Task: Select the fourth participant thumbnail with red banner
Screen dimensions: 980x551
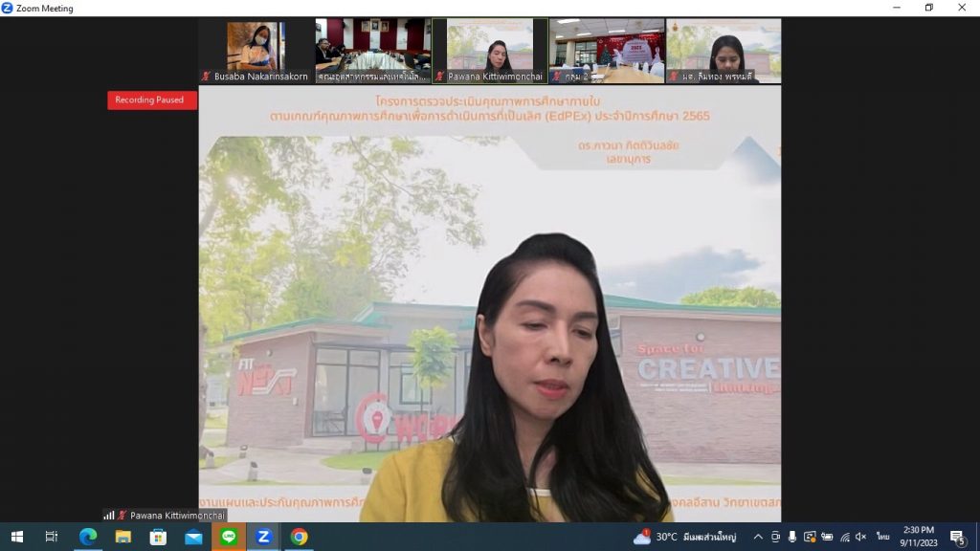Action: click(x=607, y=51)
